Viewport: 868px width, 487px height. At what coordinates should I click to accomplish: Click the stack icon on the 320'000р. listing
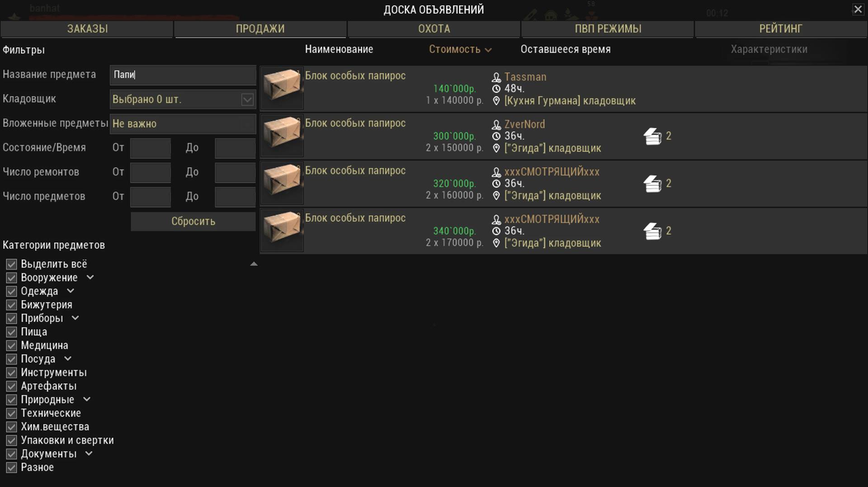(652, 184)
